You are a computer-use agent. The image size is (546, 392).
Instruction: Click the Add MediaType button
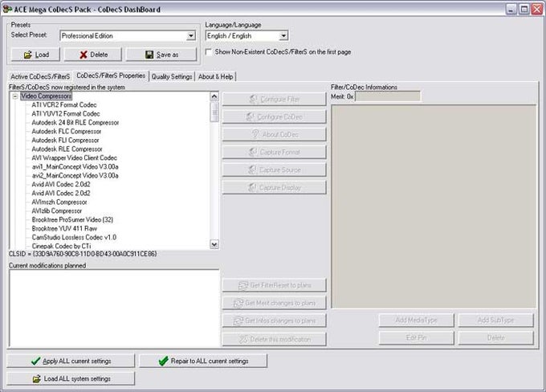[417, 321]
